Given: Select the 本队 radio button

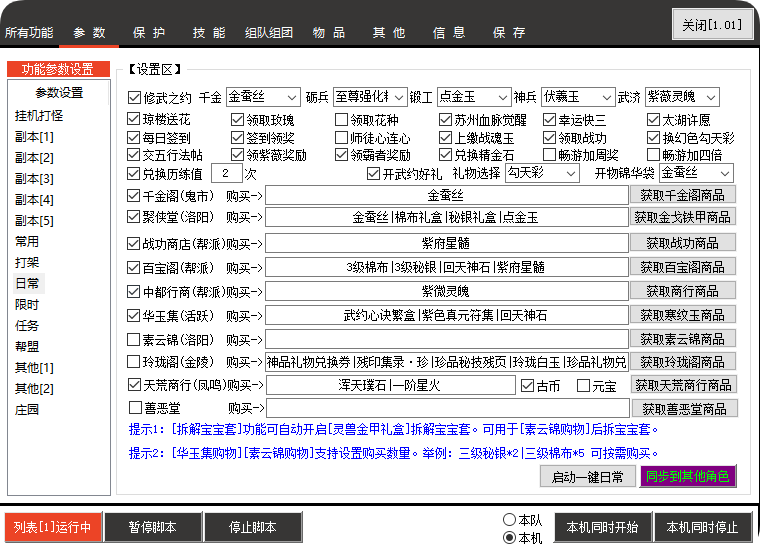Looking at the screenshot, I should tap(509, 521).
